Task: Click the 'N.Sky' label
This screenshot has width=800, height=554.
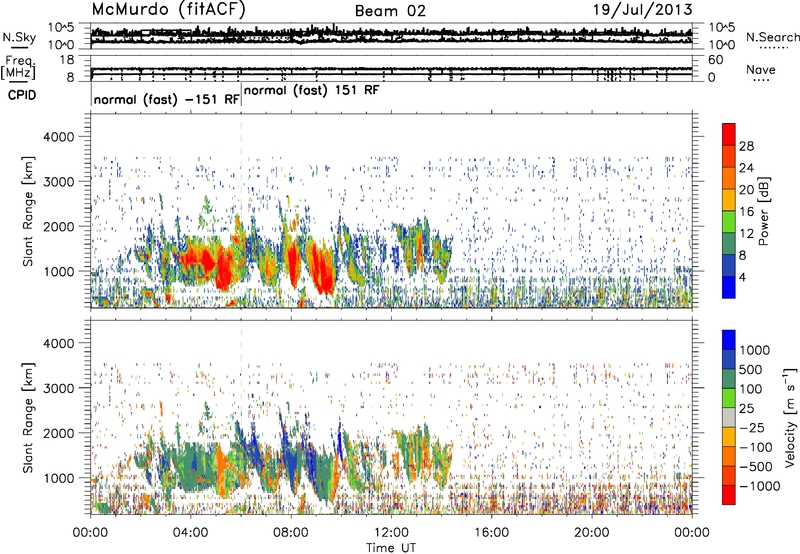Action: click(x=19, y=37)
